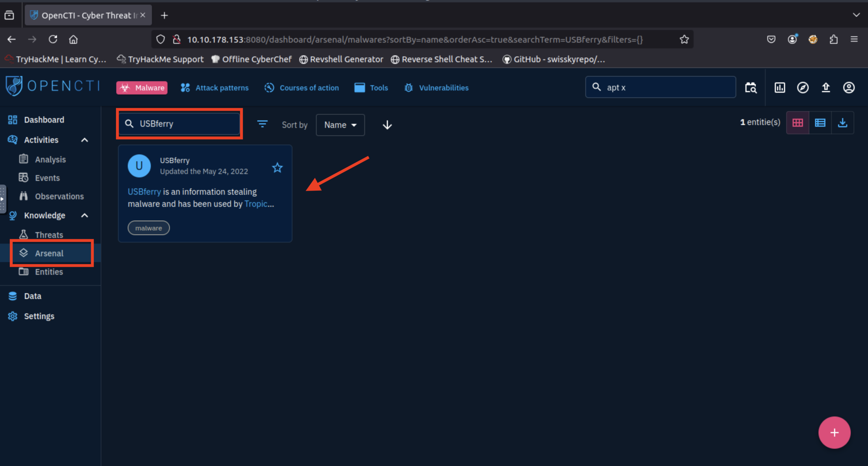Viewport: 868px width, 466px height.
Task: Open Revshell Generator bookmark
Action: pos(341,59)
